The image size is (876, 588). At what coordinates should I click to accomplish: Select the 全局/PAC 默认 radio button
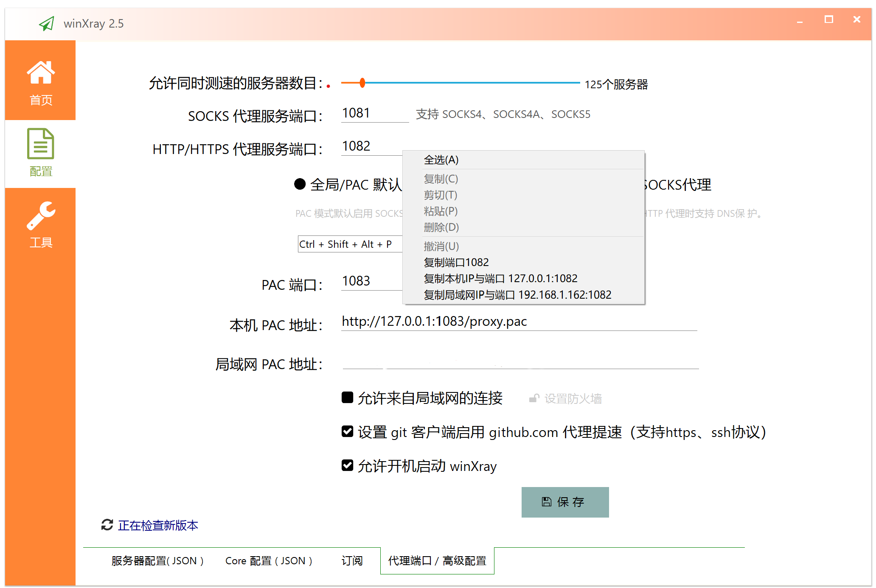click(x=300, y=184)
